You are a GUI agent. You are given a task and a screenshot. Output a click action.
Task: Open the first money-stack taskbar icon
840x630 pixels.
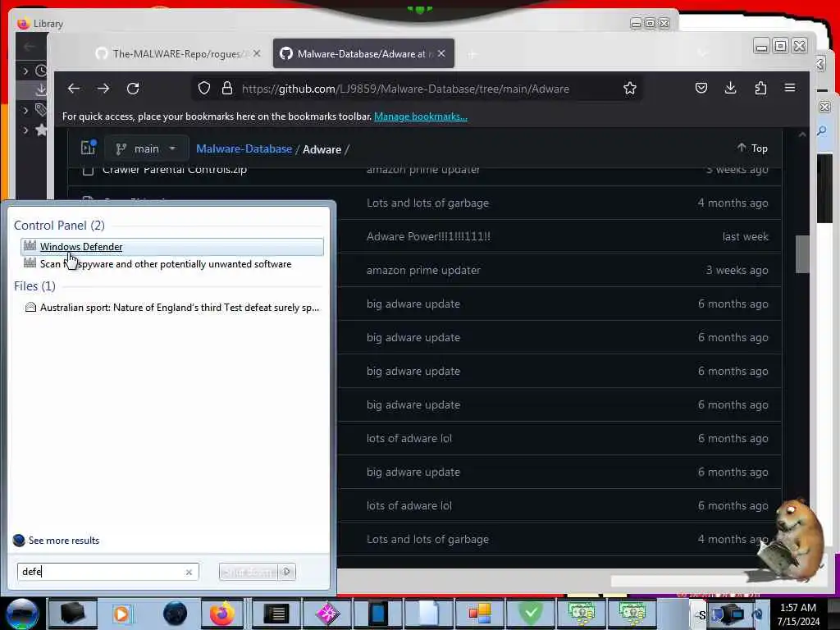click(582, 614)
